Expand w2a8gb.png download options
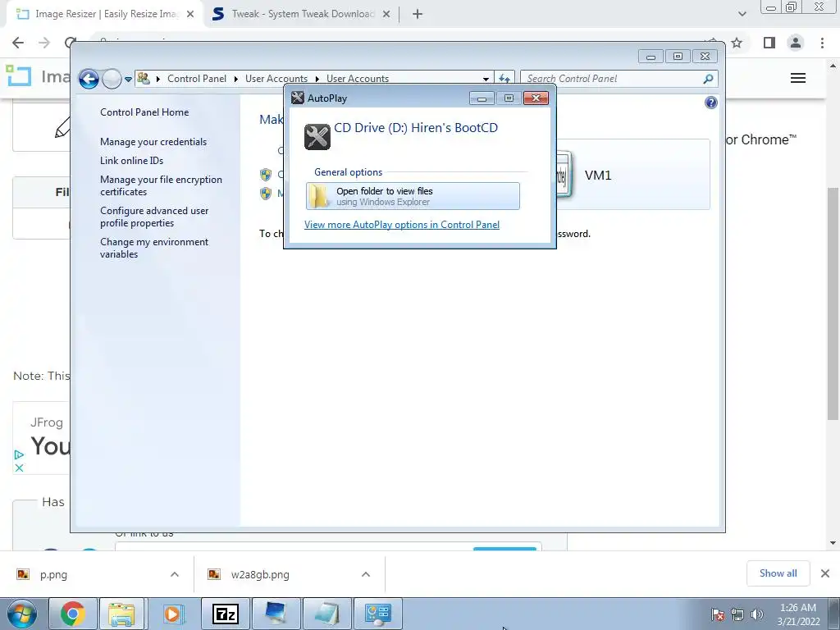840x630 pixels. coord(366,574)
